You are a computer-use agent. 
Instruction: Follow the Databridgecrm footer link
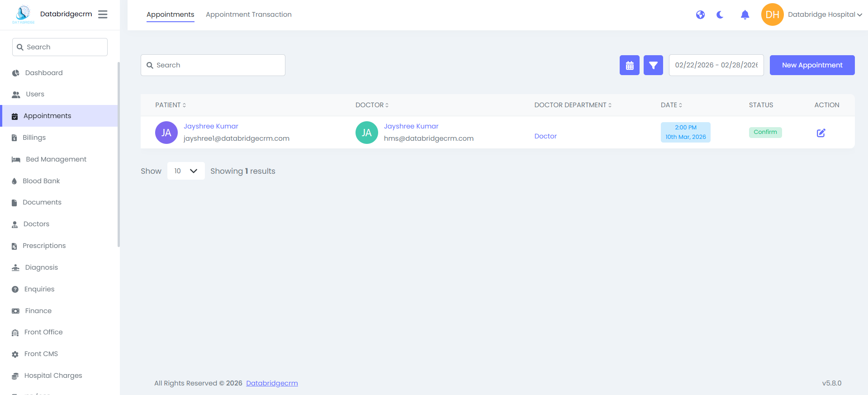point(272,383)
